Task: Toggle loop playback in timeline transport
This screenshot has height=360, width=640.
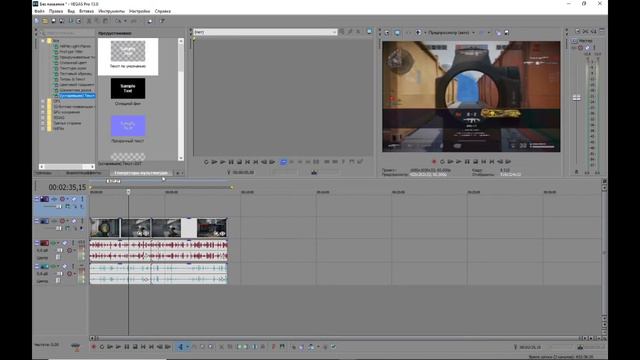Action: point(102,347)
